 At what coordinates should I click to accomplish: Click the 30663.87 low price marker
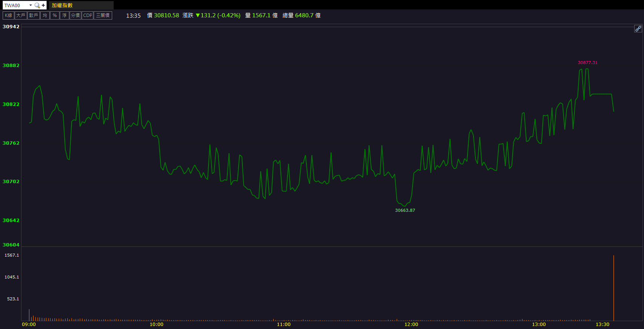(405, 210)
